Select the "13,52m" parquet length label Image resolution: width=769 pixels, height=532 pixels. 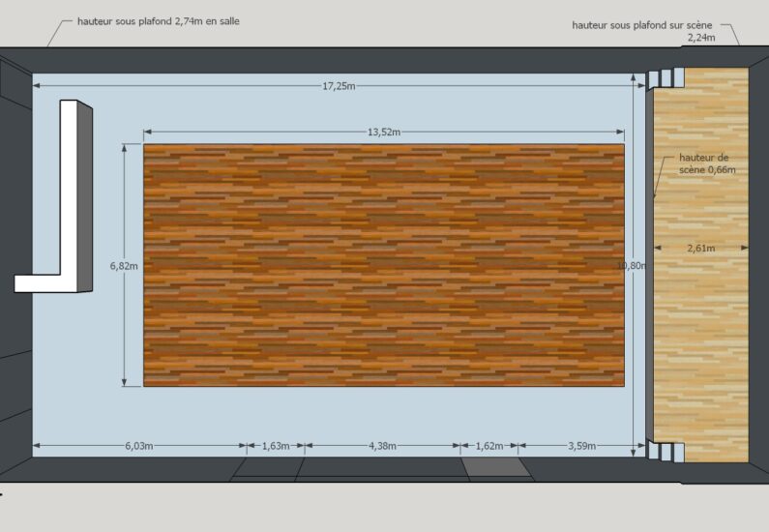[x=383, y=132]
